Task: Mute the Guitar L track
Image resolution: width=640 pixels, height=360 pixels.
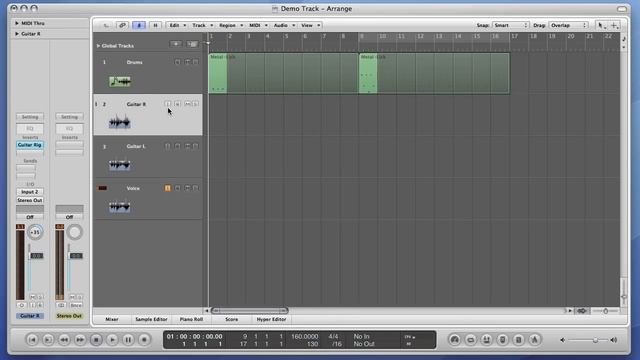Action: pos(187,146)
